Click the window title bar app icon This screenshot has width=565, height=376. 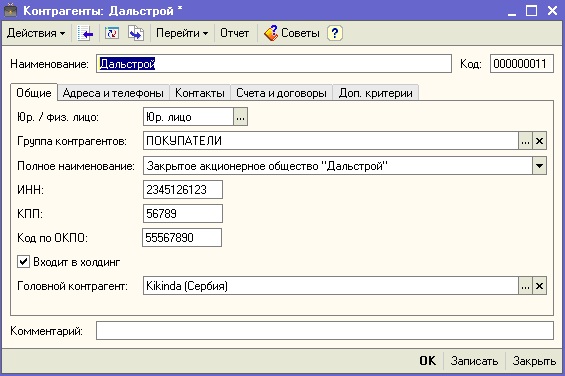point(11,10)
